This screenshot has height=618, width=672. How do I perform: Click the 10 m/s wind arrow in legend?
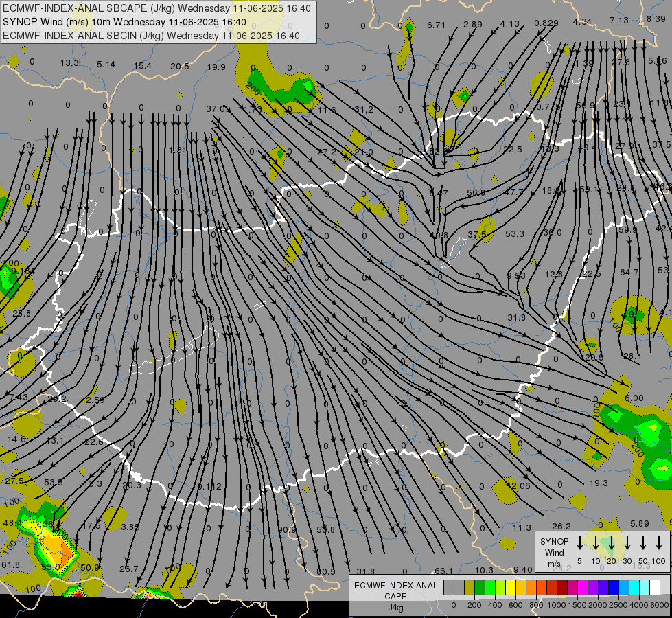595,543
